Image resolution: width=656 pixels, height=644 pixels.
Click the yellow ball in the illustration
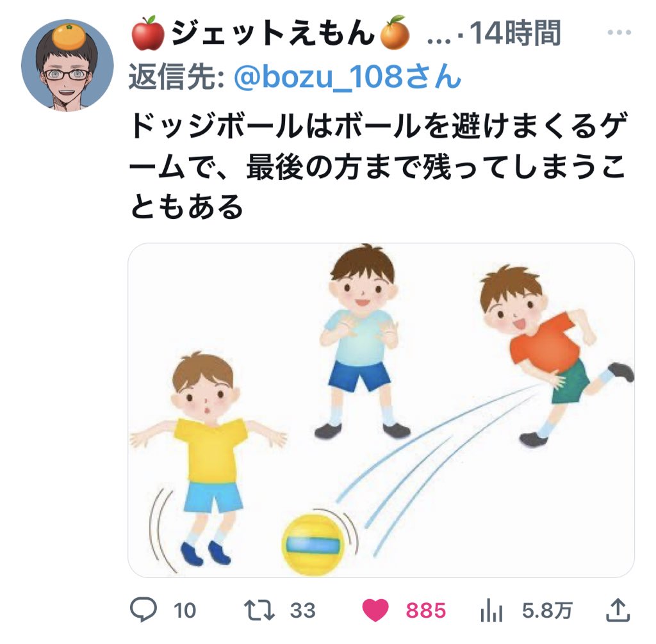313,545
